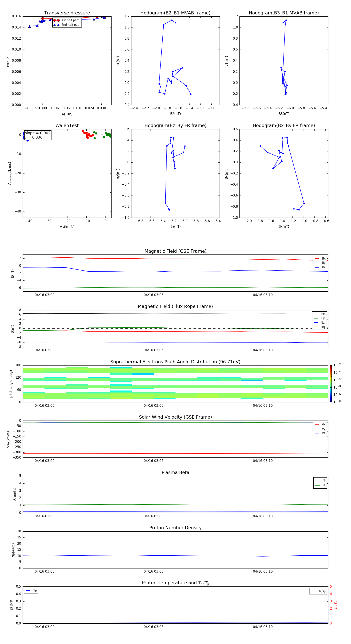Select the "Hodogram(Bz_By FR frame)" title
The image size is (351, 644).
point(175,125)
